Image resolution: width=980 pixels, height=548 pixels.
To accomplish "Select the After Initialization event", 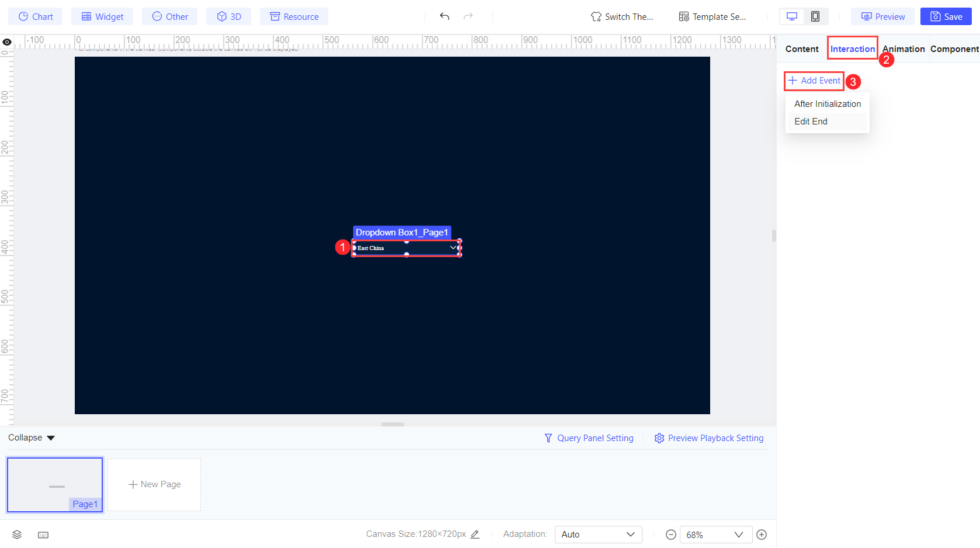I will (827, 103).
